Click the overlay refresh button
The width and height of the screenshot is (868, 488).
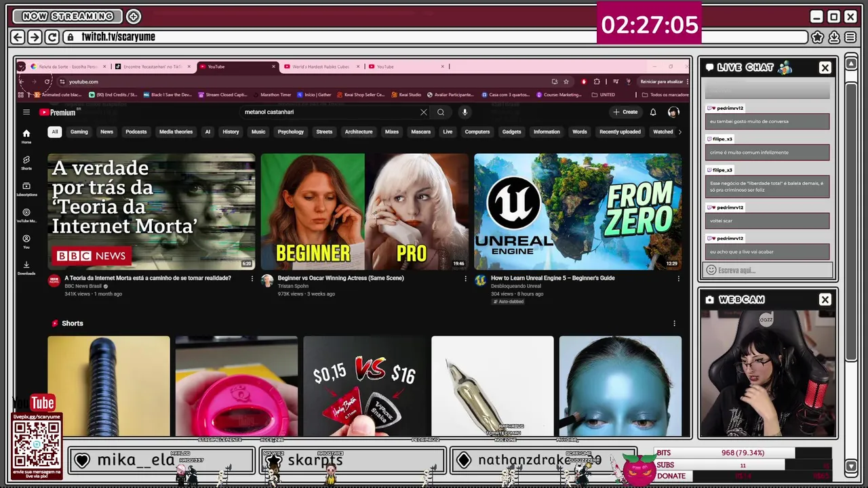(51, 37)
